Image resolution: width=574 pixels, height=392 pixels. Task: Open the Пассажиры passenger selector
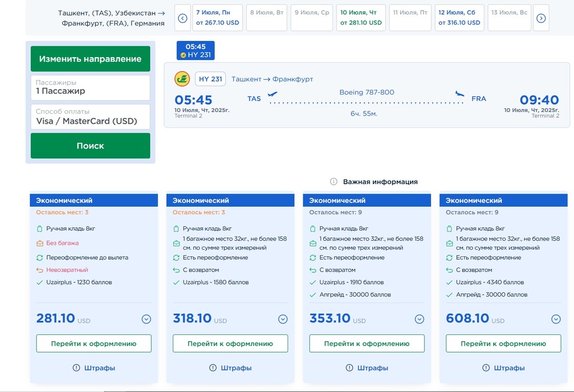(x=90, y=87)
